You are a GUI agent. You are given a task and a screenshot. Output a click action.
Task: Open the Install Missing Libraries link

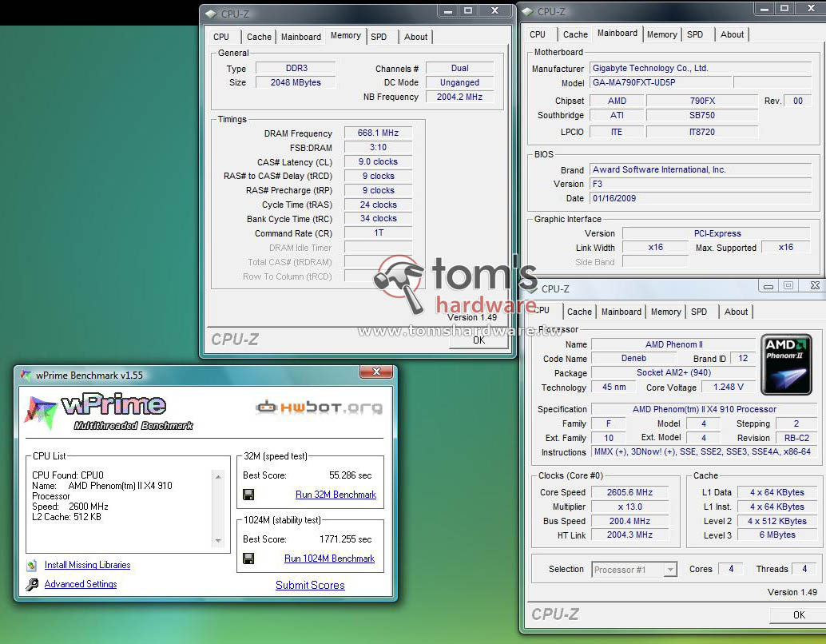(x=87, y=565)
